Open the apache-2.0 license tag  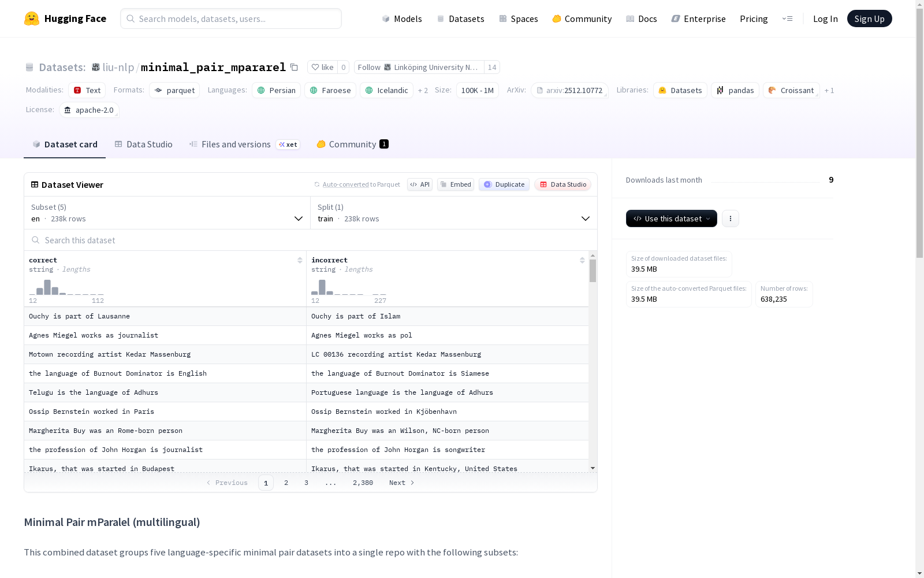(x=89, y=110)
